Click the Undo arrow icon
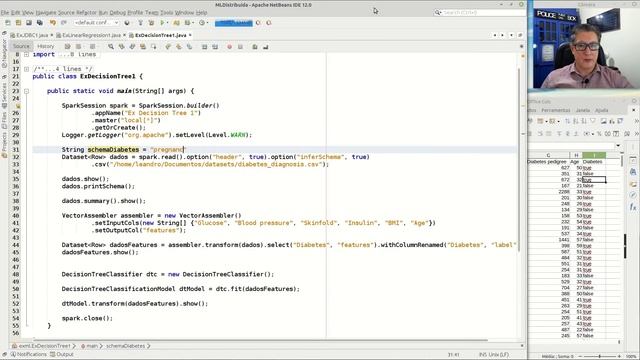The height and width of the screenshot is (360, 640). click(53, 23)
